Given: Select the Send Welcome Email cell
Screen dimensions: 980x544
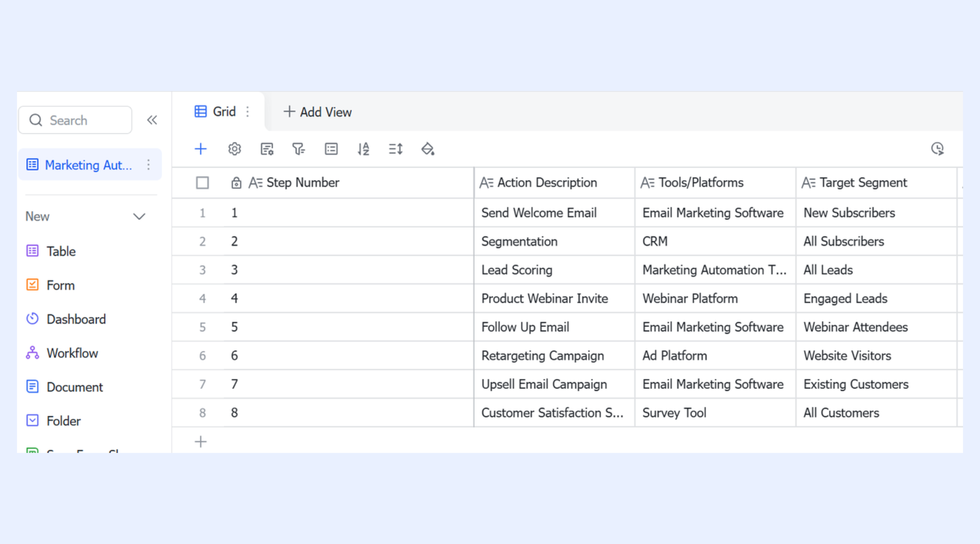Looking at the screenshot, I should click(554, 213).
